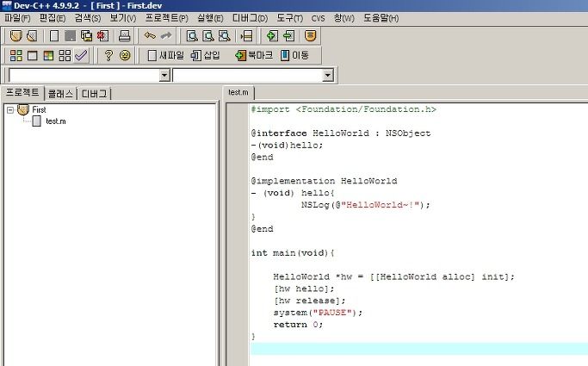Click the shield-shaped first icon on main toolbar
This screenshot has height=366, width=588.
[x=15, y=35]
